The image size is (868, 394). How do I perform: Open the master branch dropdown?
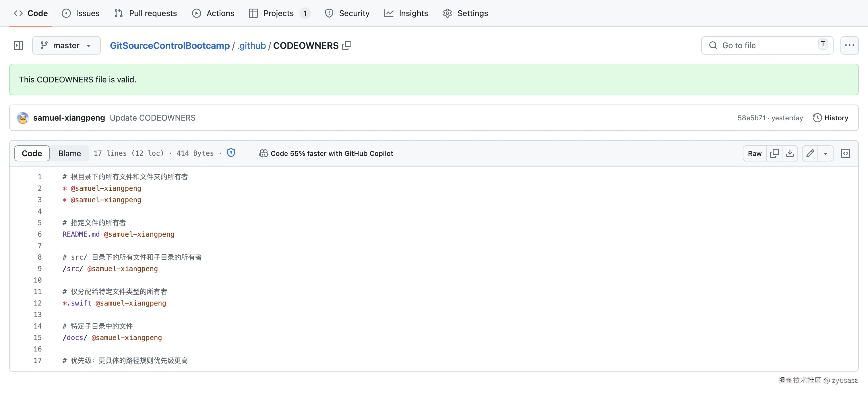[66, 45]
